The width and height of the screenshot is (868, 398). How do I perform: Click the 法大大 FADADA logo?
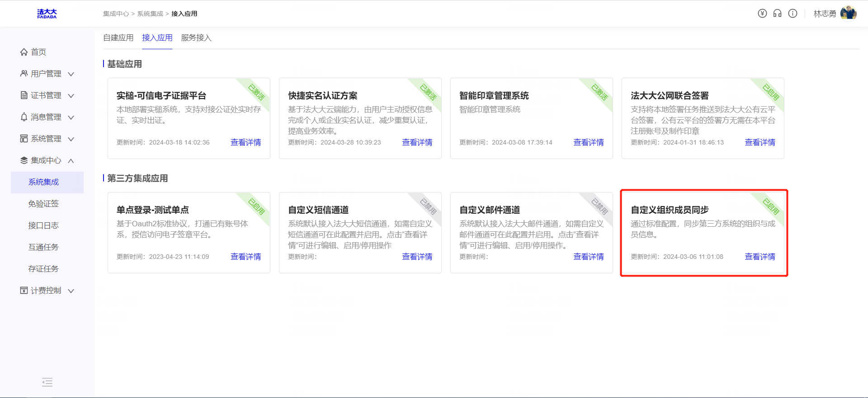coord(47,14)
